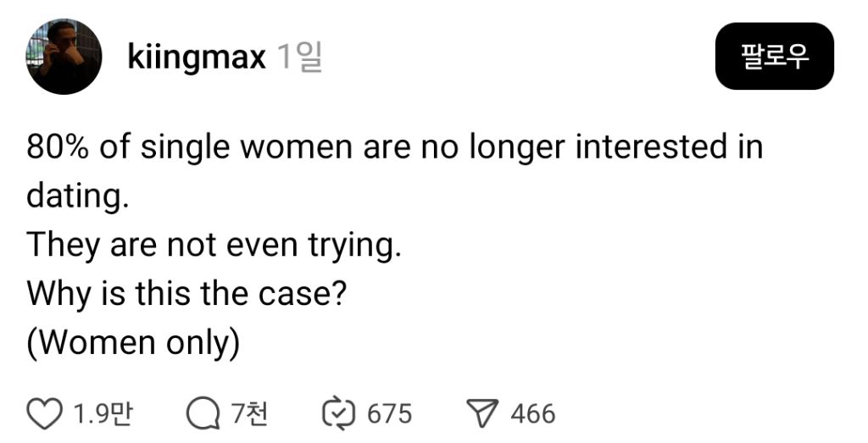Image resolution: width=868 pixels, height=443 pixels.
Task: Open kiingmax's profile picture
Action: tap(64, 57)
